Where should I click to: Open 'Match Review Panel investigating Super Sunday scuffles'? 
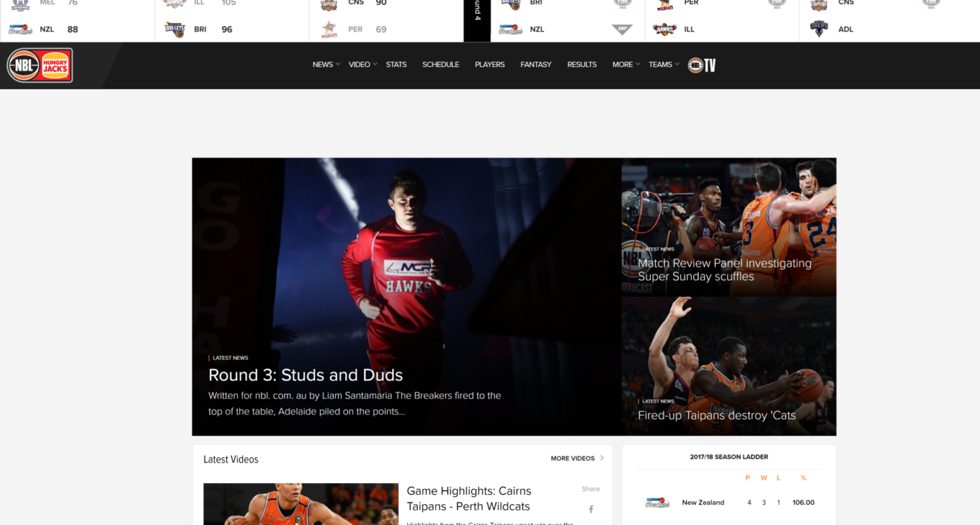click(724, 269)
